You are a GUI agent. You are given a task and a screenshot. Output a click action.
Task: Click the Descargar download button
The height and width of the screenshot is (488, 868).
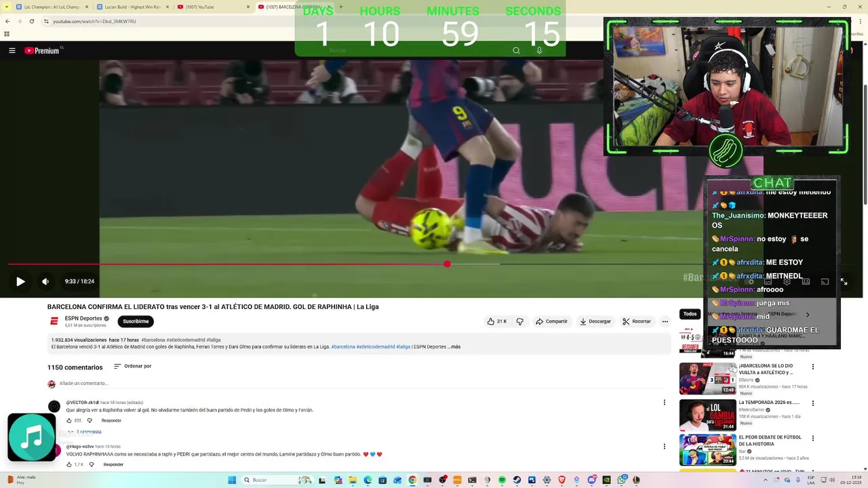(595, 321)
